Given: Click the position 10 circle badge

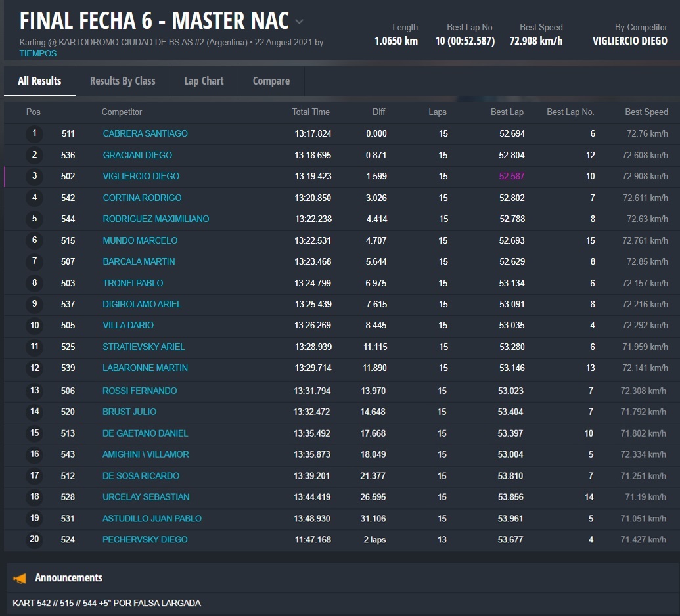Looking at the screenshot, I should coord(34,326).
